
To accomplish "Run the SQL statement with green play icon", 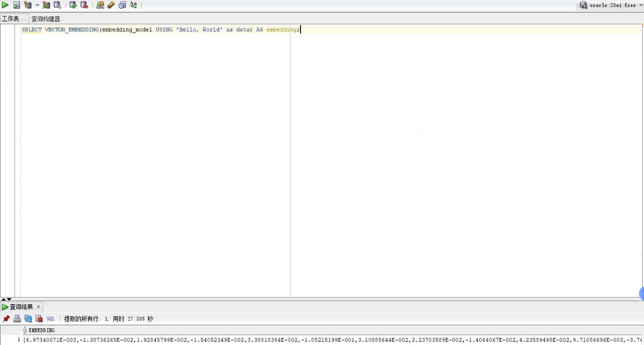I will coord(5,5).
